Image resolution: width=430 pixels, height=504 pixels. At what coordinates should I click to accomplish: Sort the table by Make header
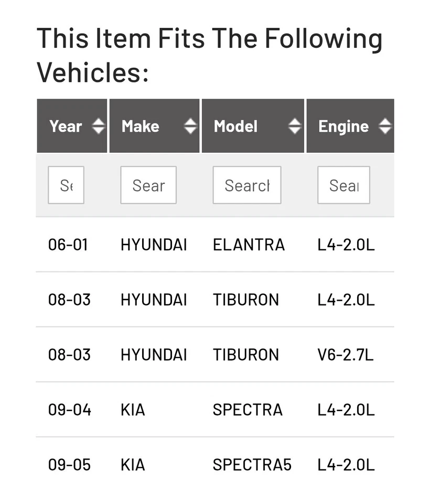141,126
